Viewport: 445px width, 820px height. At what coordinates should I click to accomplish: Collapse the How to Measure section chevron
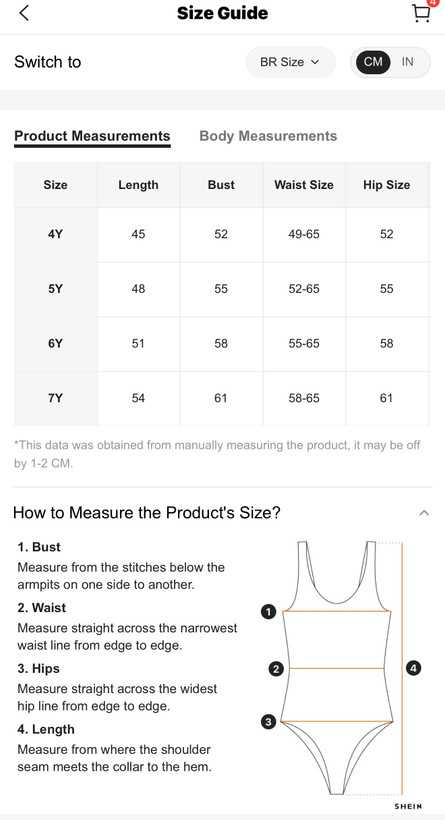tap(424, 512)
